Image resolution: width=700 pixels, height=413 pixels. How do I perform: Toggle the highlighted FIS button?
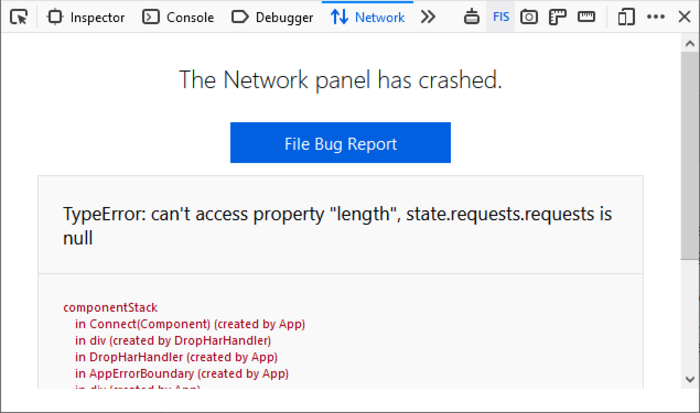[501, 17]
